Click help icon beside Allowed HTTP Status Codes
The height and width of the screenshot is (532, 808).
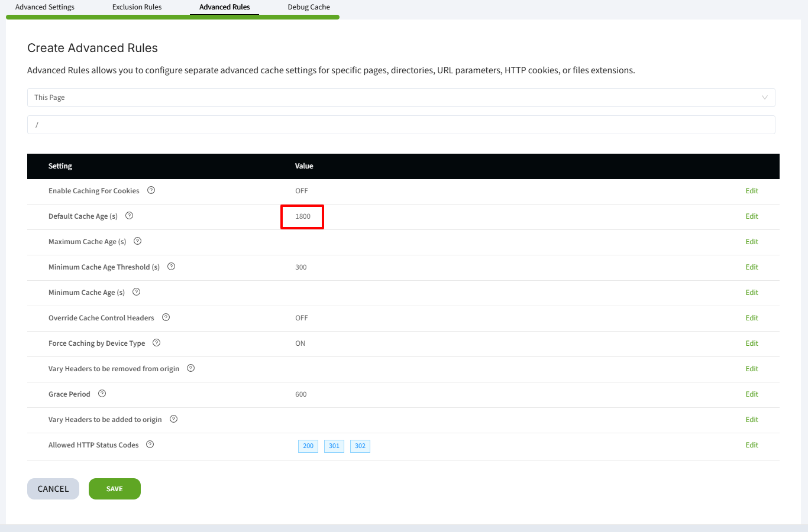point(150,445)
